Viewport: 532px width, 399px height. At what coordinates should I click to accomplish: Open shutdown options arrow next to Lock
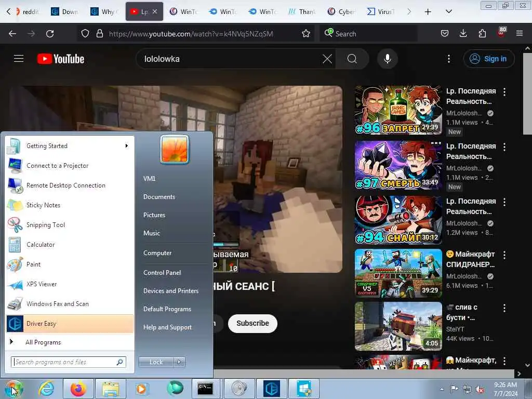(x=179, y=362)
